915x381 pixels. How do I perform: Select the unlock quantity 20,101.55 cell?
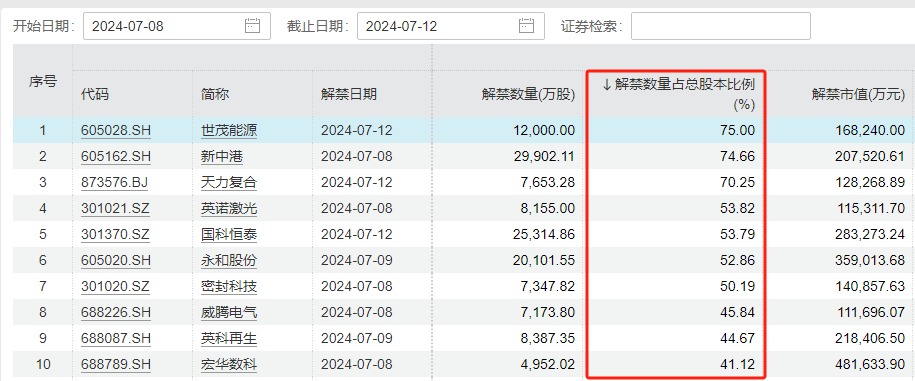(x=508, y=260)
